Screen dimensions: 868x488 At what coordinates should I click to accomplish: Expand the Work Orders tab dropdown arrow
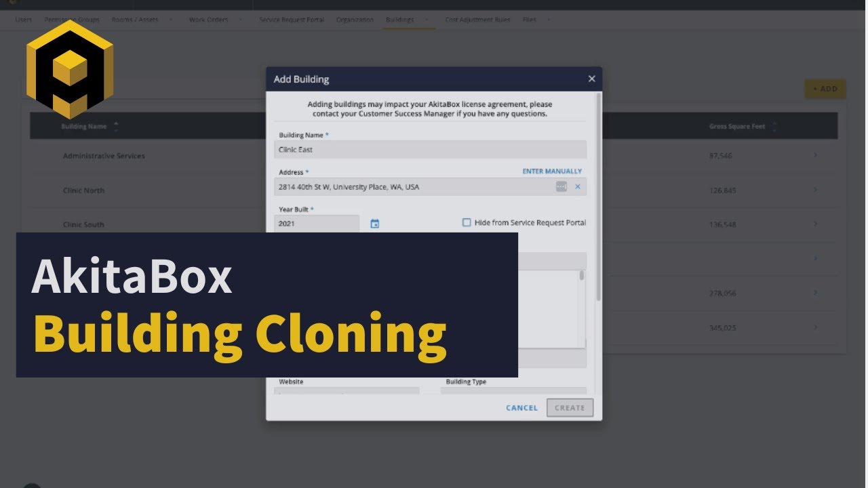(x=241, y=20)
